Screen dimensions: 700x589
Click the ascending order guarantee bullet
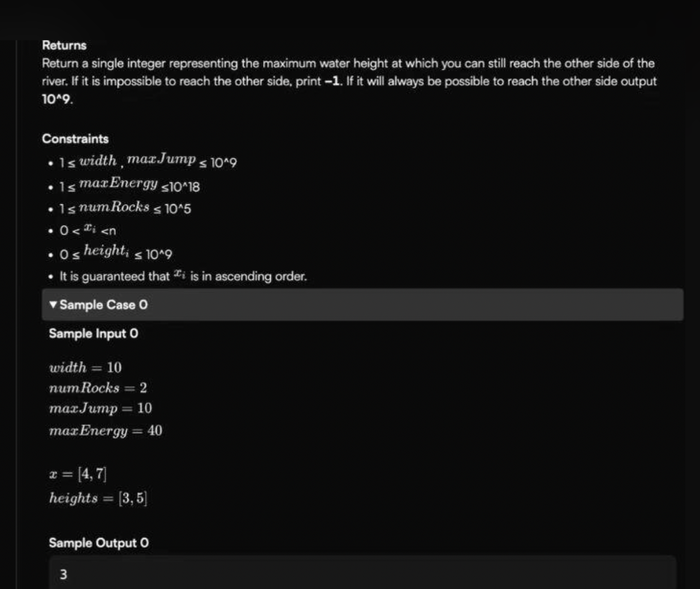pos(183,276)
